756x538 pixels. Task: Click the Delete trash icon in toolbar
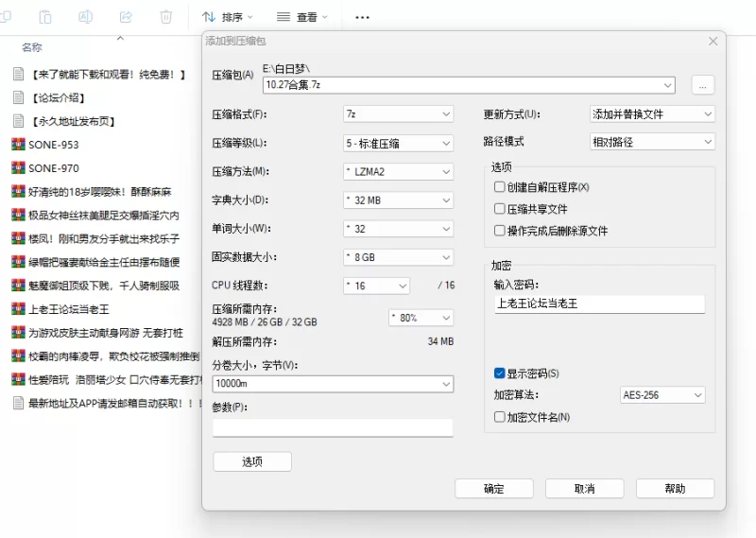166,16
